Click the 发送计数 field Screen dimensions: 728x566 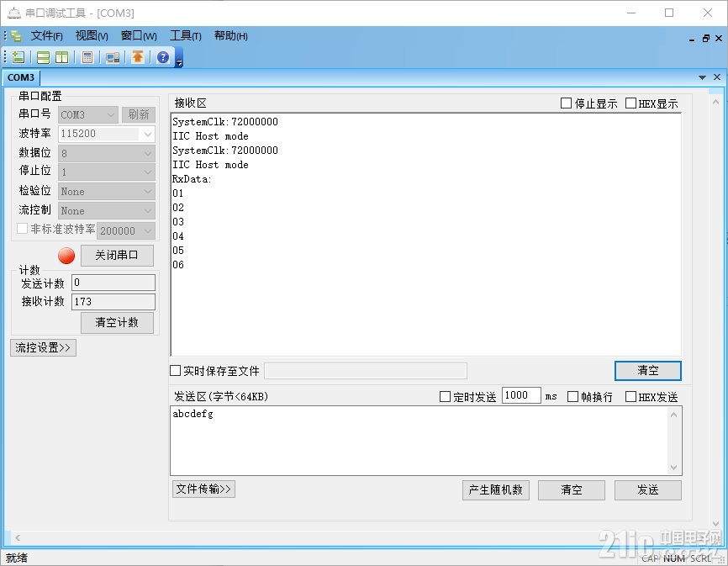113,283
